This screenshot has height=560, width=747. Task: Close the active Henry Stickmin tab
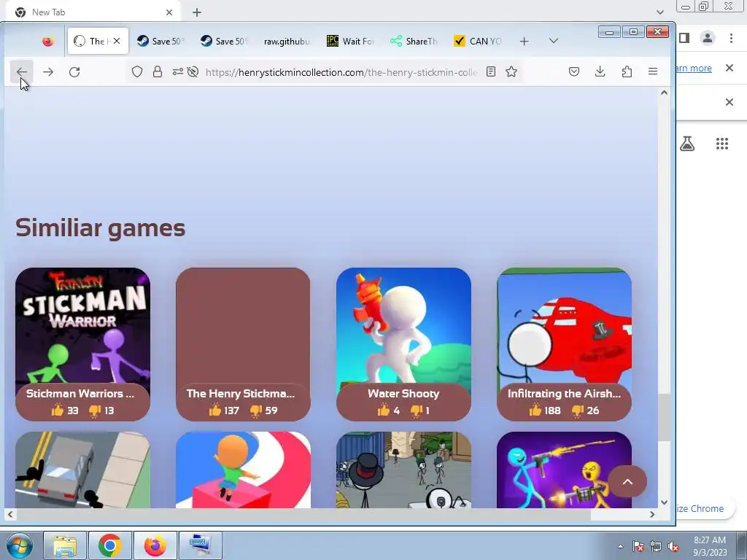pyautogui.click(x=117, y=41)
